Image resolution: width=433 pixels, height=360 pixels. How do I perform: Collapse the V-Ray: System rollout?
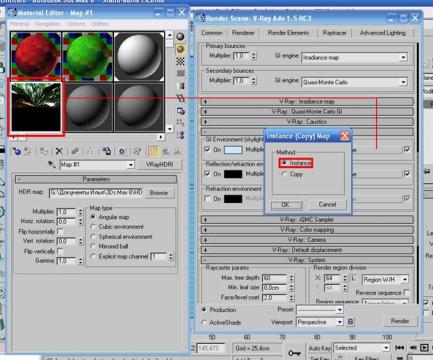307,260
